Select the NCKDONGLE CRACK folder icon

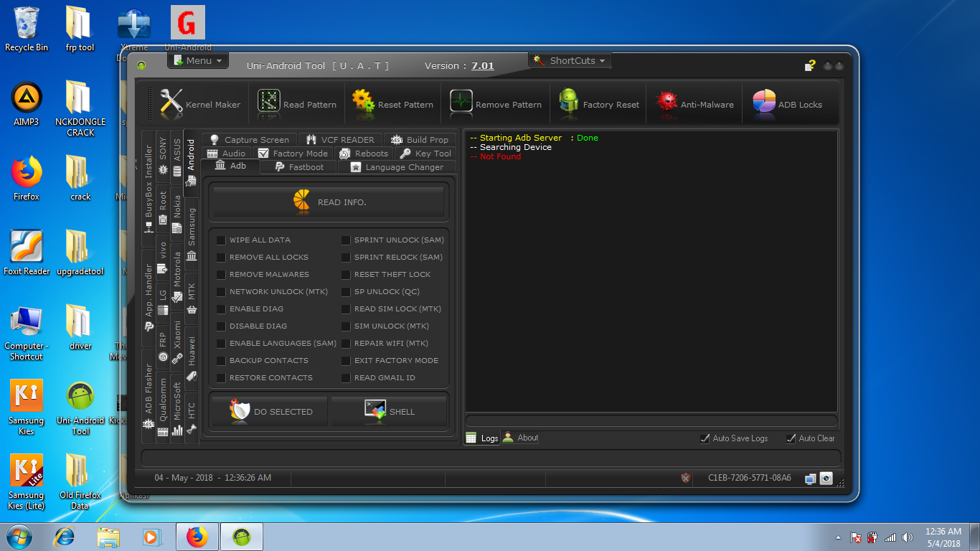(x=80, y=108)
